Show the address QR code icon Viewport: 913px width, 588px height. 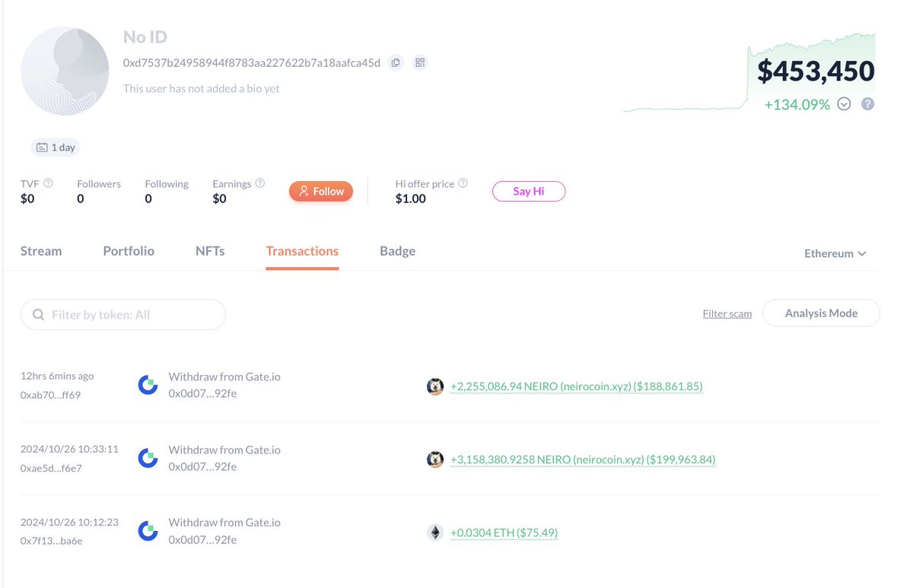coord(420,62)
